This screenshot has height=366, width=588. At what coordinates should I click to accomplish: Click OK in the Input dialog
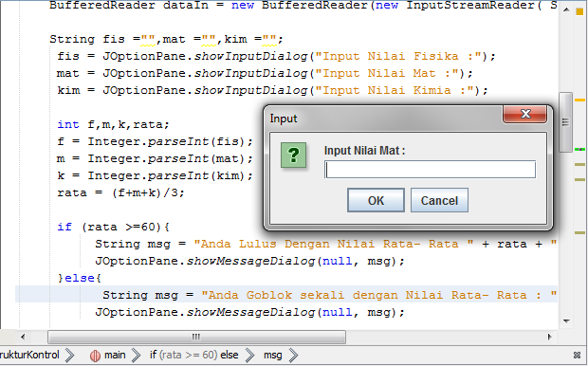(x=376, y=200)
